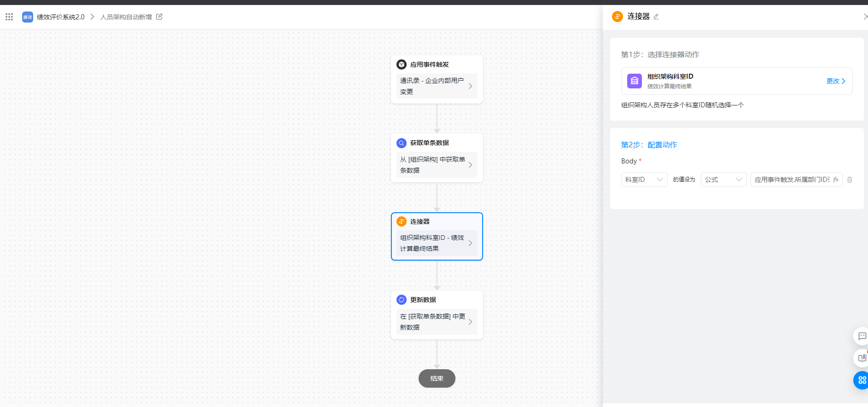868x407 pixels.
Task: Click the Body required label
Action: click(x=631, y=161)
